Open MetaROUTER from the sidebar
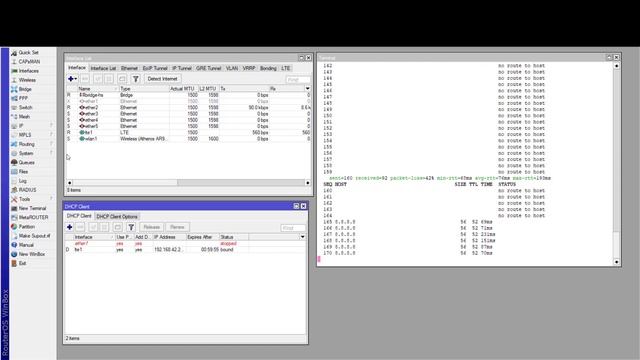This screenshot has width=640, height=360. 33,218
